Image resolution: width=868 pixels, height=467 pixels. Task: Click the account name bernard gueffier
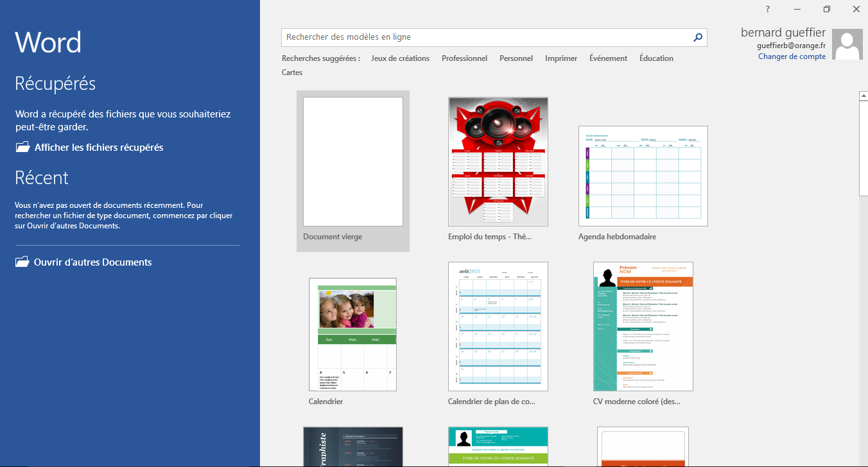[783, 33]
